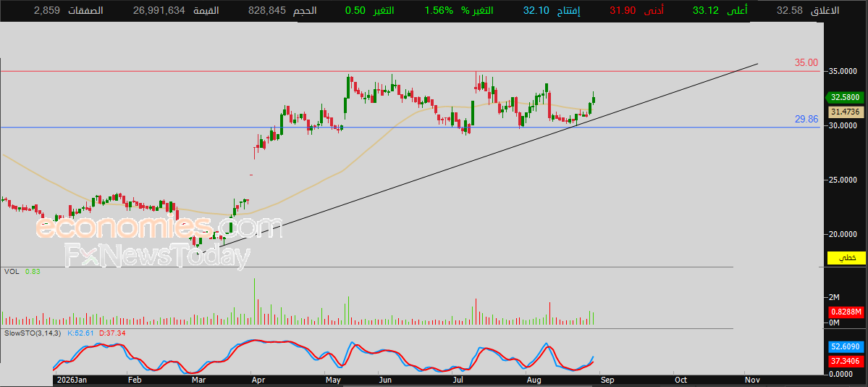Image resolution: width=868 pixels, height=387 pixels.
Task: Click the red 0.8288M volume tag
Action: [x=846, y=312]
